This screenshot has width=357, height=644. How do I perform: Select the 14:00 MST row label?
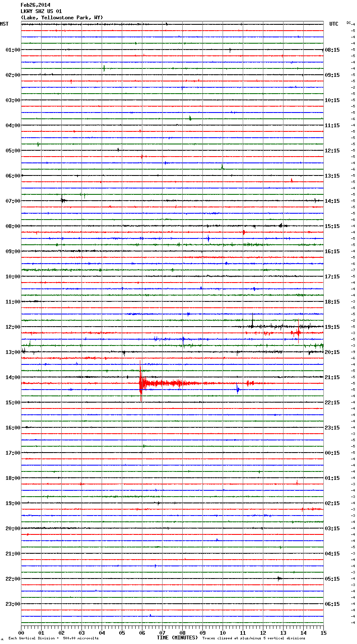[13, 377]
